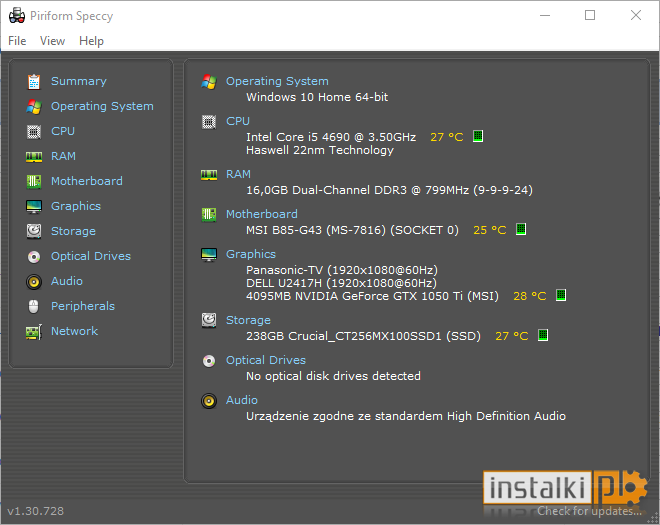The height and width of the screenshot is (525, 660).
Task: Select Operating System in the sidebar
Action: [102, 106]
